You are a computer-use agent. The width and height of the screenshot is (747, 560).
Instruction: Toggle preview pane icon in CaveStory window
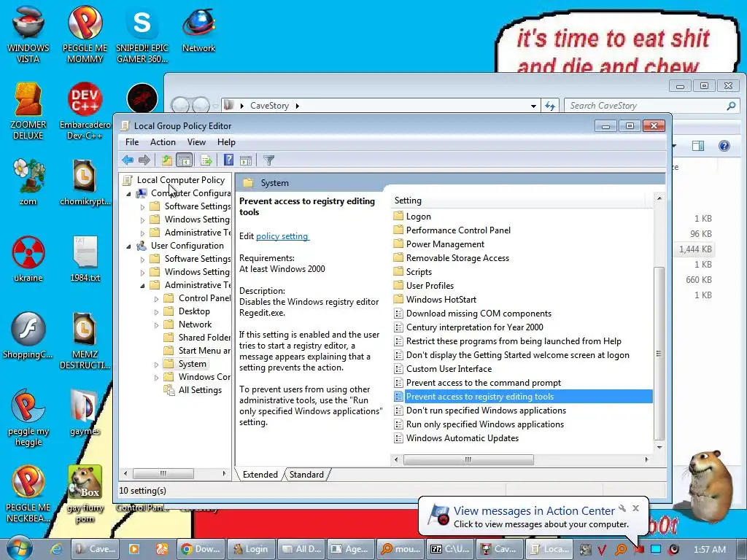[x=698, y=146]
